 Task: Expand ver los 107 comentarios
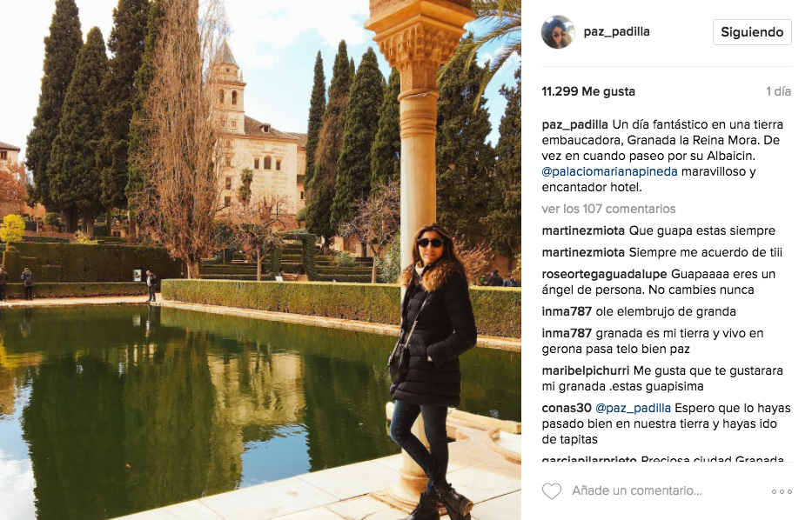[x=608, y=209]
